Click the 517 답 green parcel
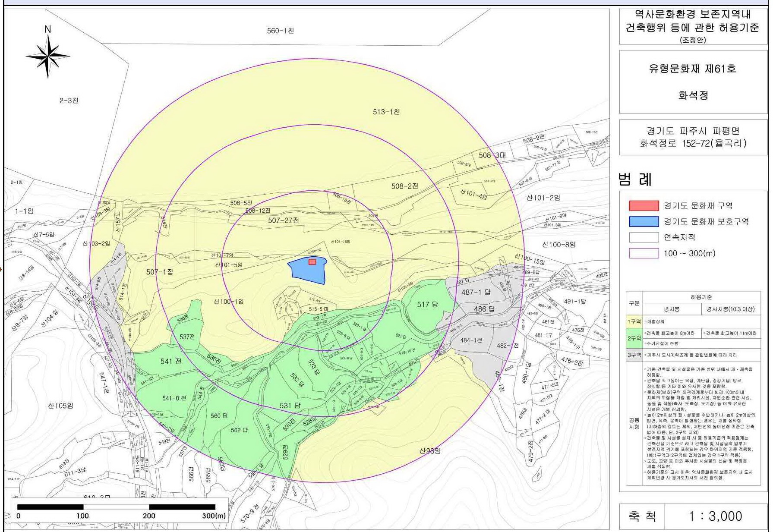Image resolution: width=773 pixels, height=532 pixels. pyautogui.click(x=427, y=305)
